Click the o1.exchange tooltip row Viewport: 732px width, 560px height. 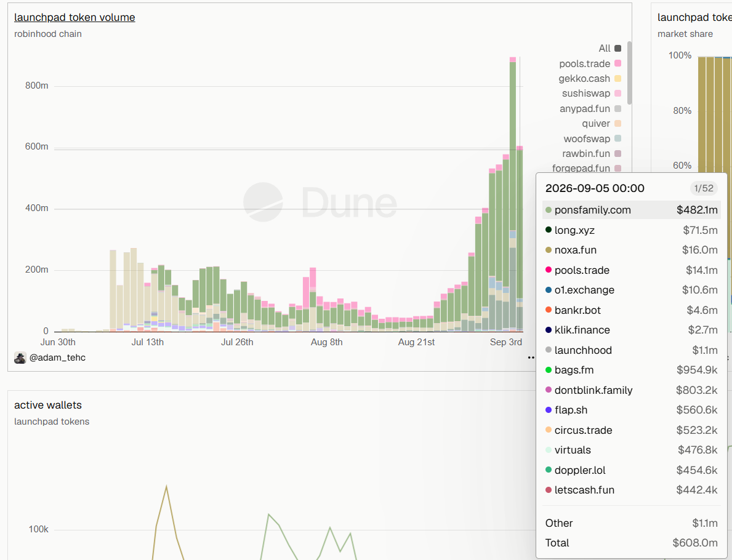(632, 290)
